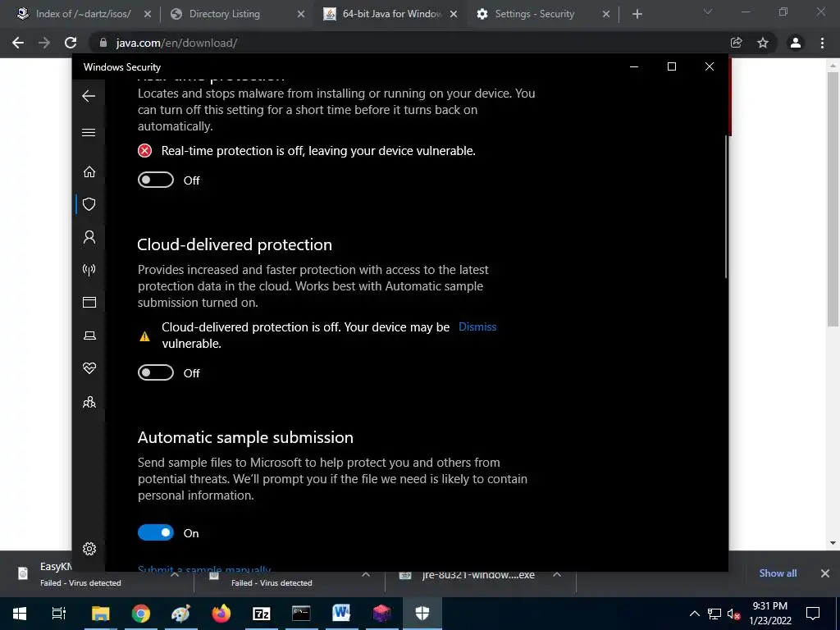The image size is (840, 630).
Task: Open Chrome tab search chevron
Action: pos(708,11)
